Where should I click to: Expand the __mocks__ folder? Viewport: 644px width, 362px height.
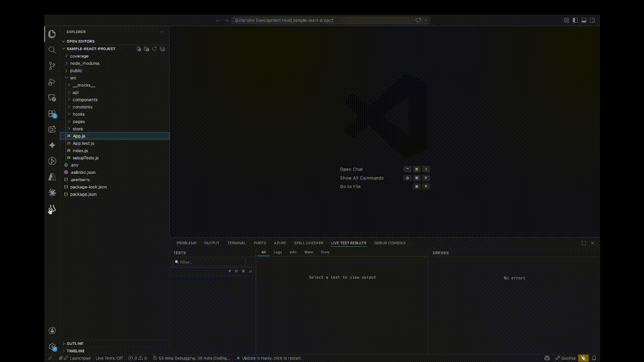click(84, 85)
